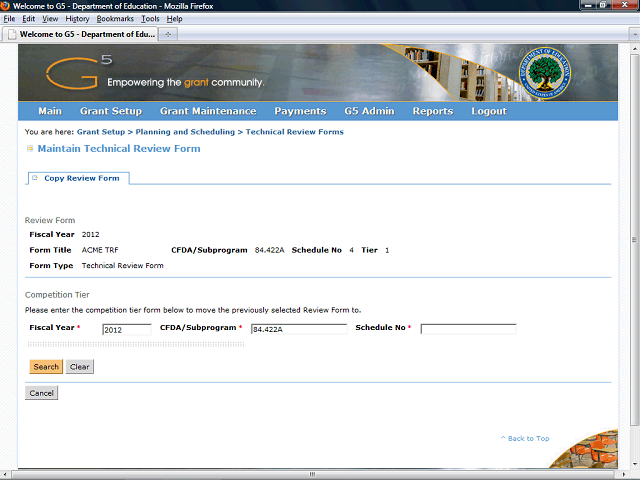640x480 pixels.
Task: Click the Tier value 1
Action: [x=387, y=250]
